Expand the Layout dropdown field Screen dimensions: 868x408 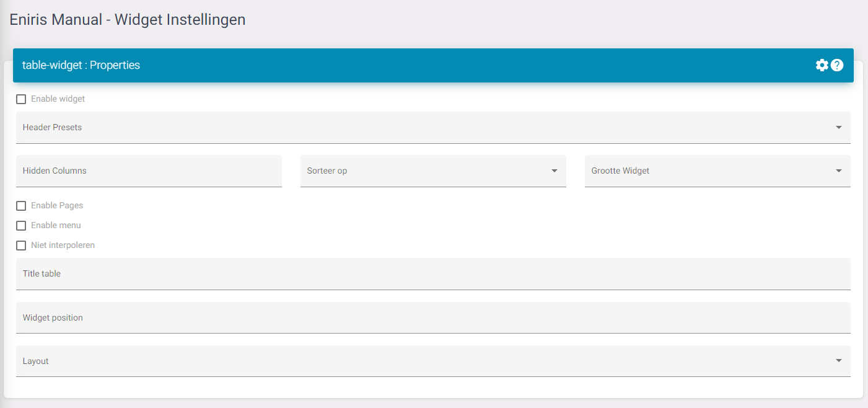[x=432, y=361]
